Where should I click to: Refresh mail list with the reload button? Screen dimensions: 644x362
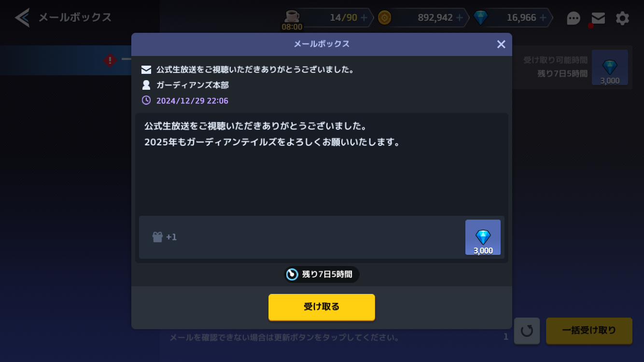(527, 331)
